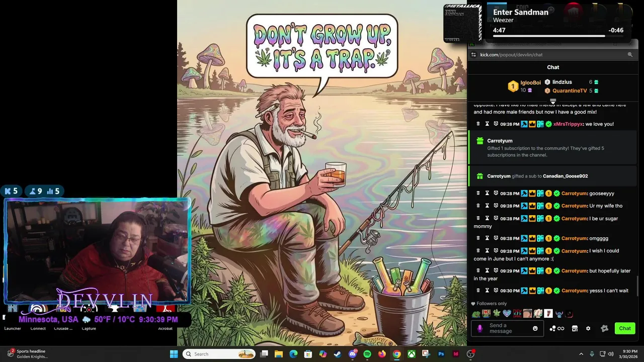Viewport: 644px width, 362px height.
Task: Click Canadian_Goose902 in gifted sub notice
Action: [565, 176]
